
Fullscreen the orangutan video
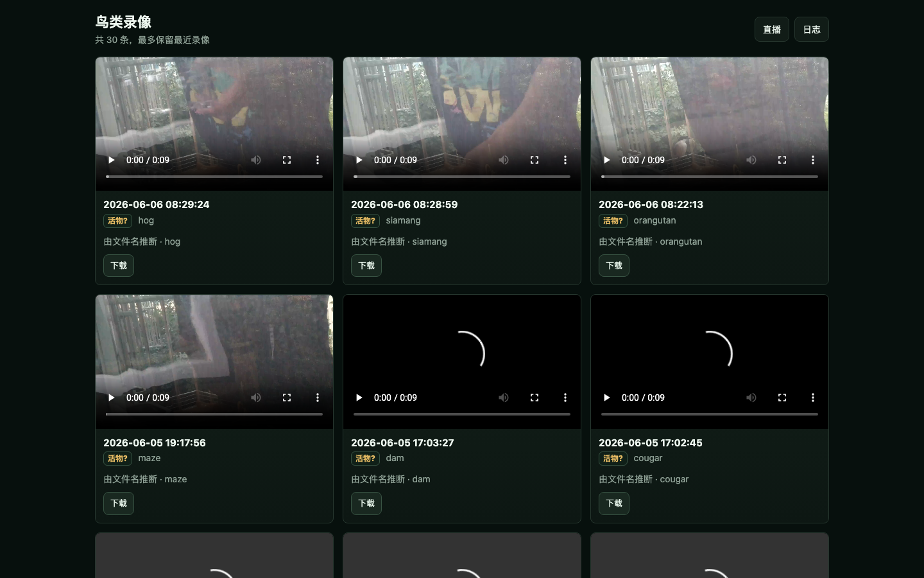782,160
